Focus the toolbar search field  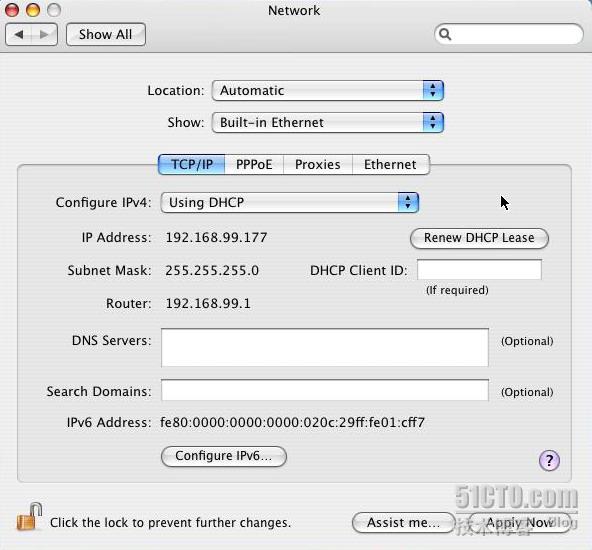(509, 34)
